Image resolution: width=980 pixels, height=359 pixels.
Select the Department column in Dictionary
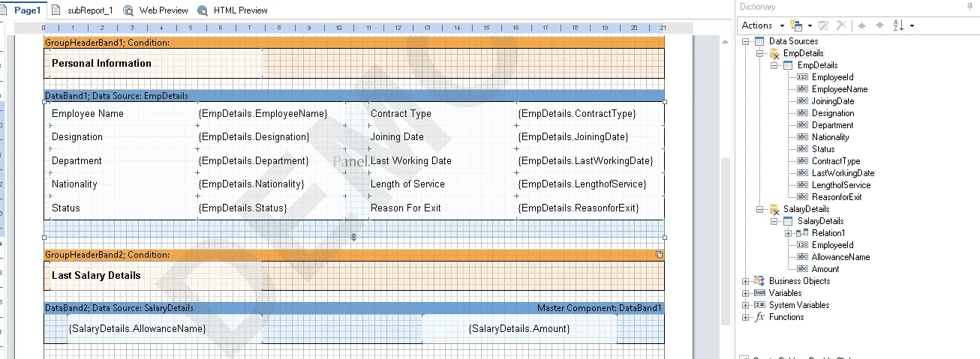pos(832,125)
